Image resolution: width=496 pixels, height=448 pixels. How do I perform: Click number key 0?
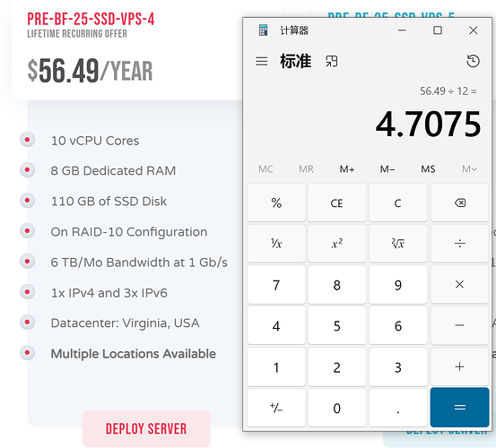[337, 408]
